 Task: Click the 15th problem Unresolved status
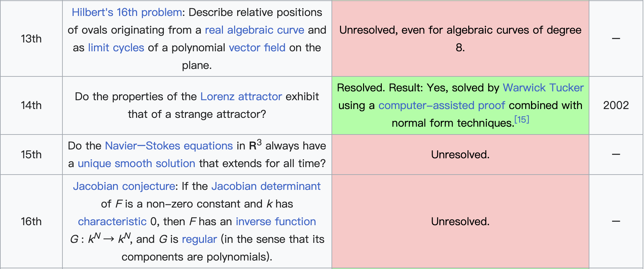click(460, 155)
